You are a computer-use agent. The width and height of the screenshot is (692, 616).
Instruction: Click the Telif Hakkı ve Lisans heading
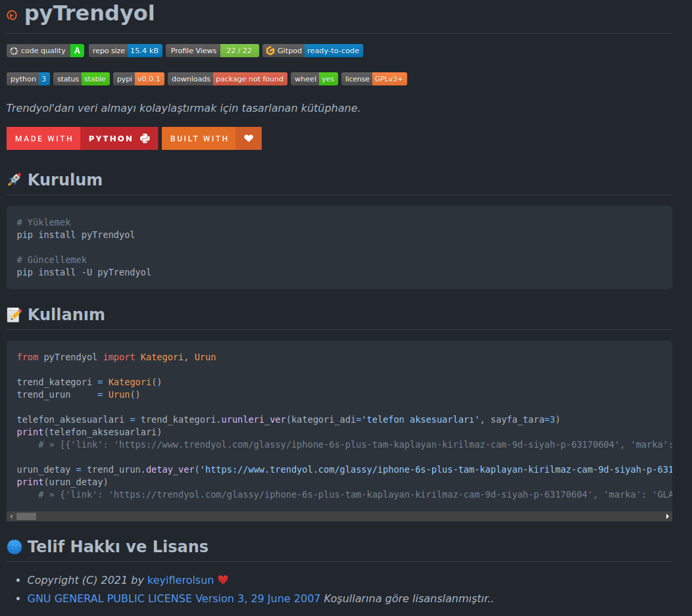[x=118, y=547]
